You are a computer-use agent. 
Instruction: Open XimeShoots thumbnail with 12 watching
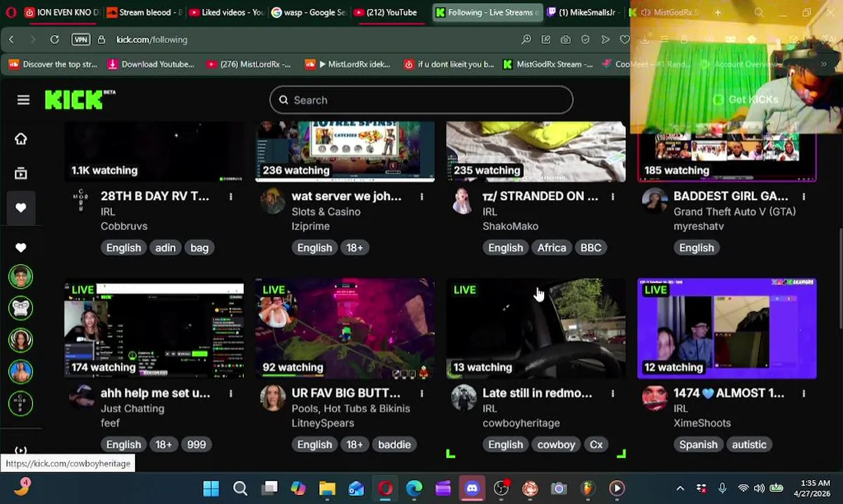(x=727, y=328)
